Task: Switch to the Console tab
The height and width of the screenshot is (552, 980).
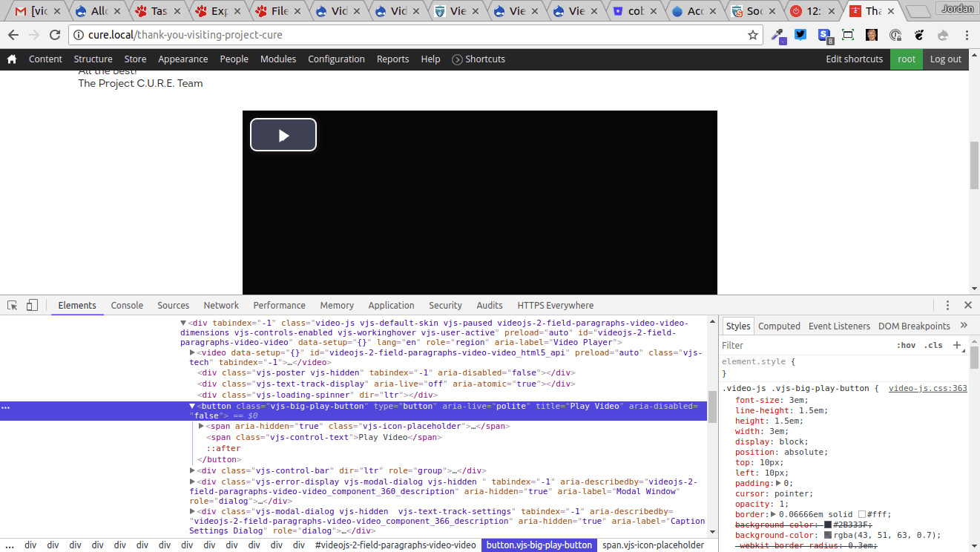Action: point(126,304)
